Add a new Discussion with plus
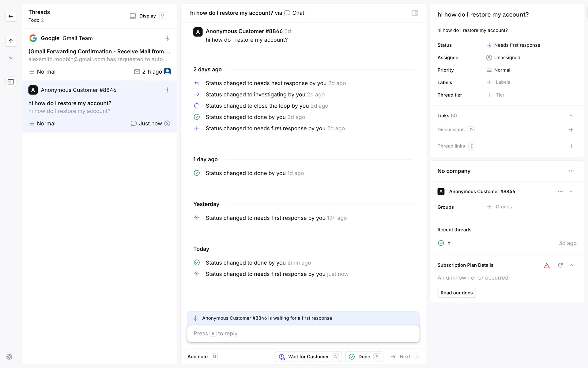The image size is (588, 368). tap(571, 130)
